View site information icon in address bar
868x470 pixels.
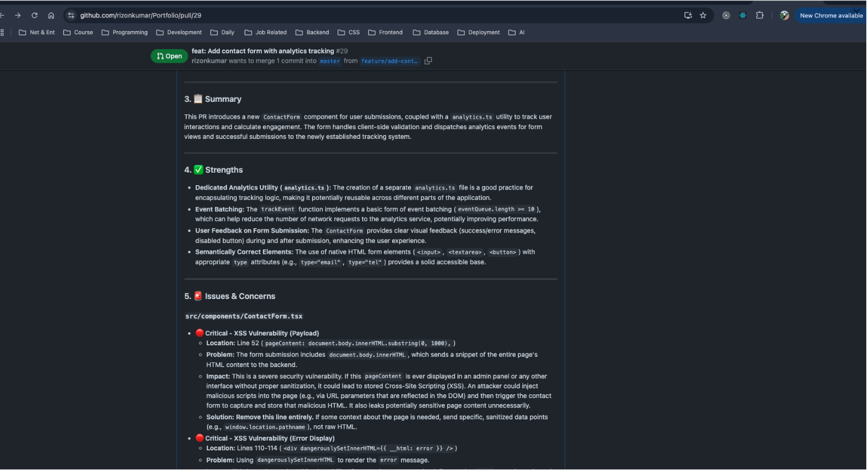click(x=71, y=15)
